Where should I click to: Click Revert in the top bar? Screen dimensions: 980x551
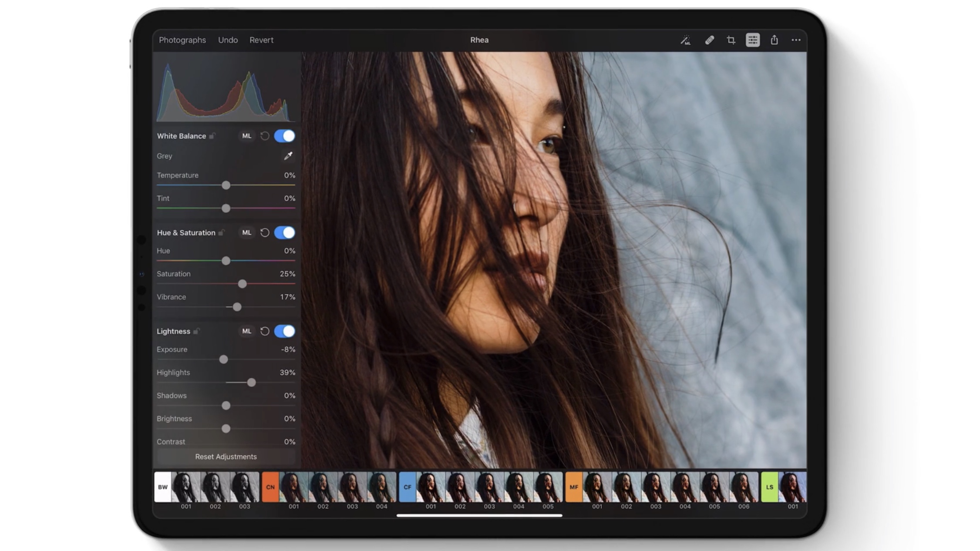tap(261, 40)
